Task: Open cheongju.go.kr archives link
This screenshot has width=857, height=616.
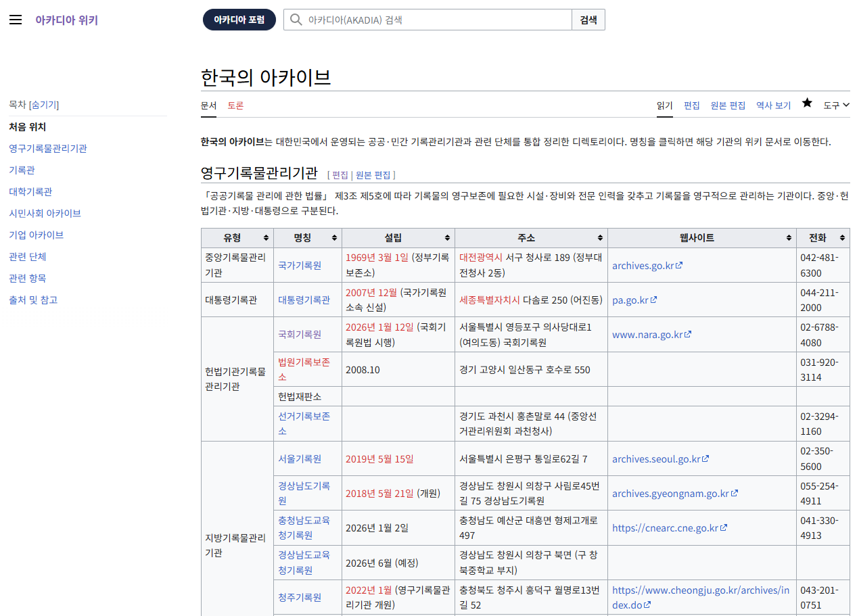Action: [x=700, y=598]
